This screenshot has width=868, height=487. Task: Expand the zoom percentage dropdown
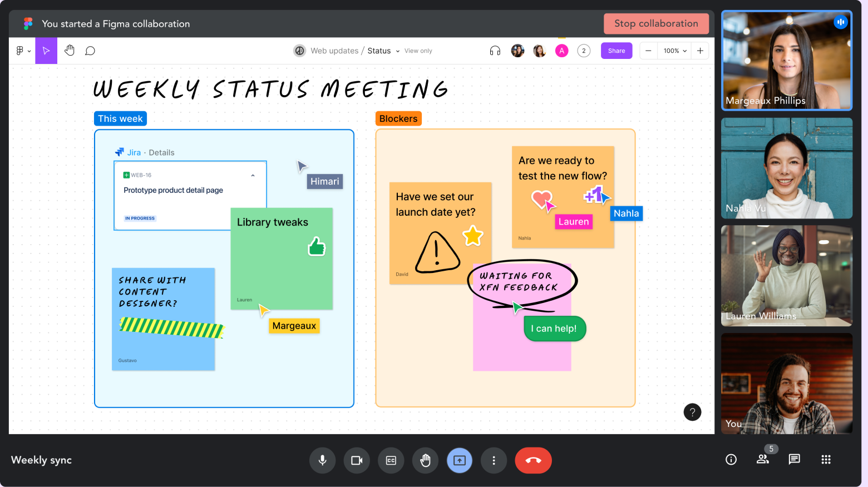(674, 51)
